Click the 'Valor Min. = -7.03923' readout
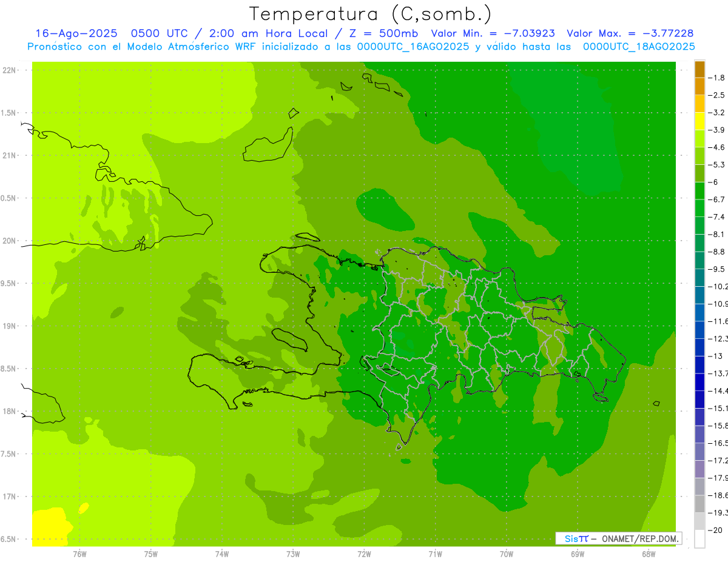The width and height of the screenshot is (728, 562). coord(493,33)
